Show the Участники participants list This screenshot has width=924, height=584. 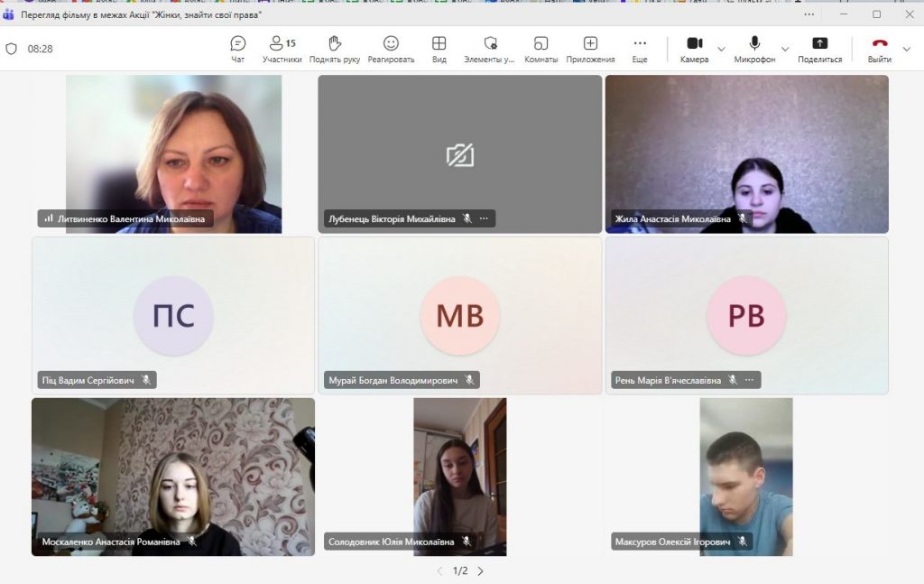coord(282,49)
